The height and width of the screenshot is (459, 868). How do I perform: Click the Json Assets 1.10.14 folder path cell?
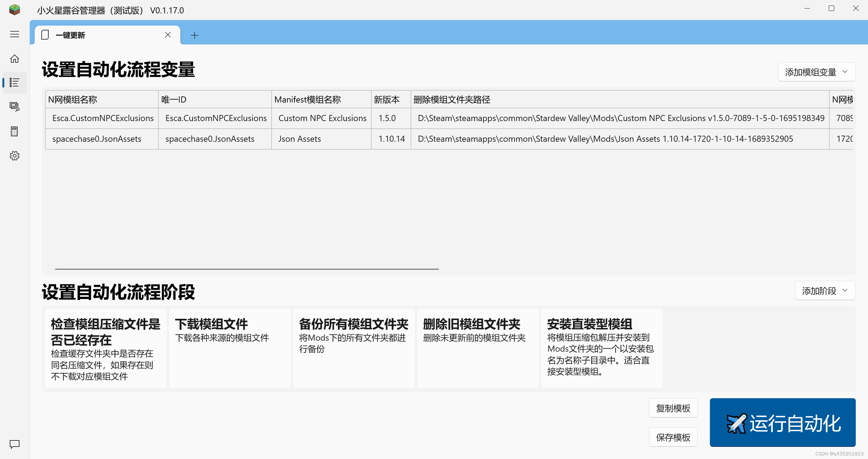[620, 139]
